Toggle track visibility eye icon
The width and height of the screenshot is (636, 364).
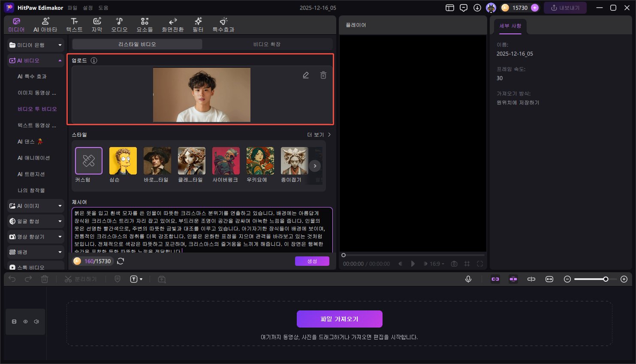(25, 322)
